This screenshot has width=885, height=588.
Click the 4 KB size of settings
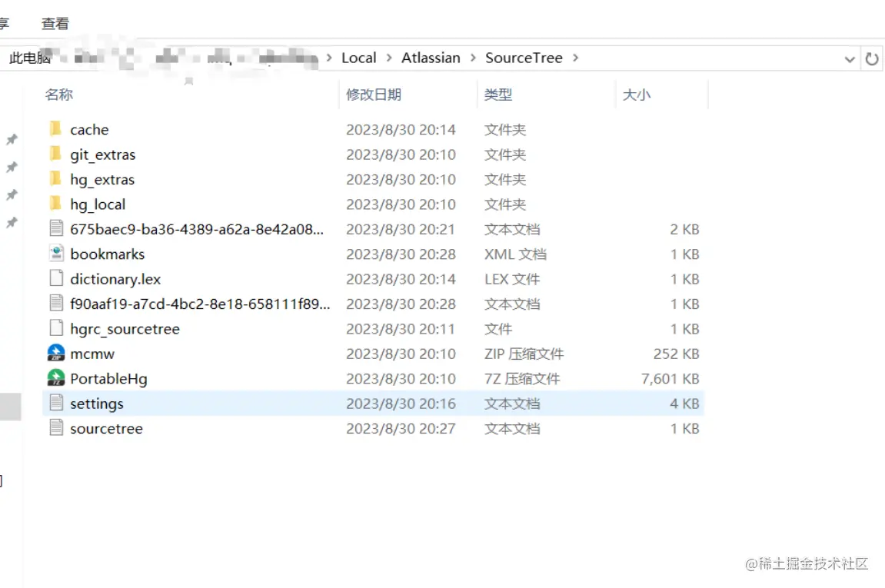tap(684, 404)
